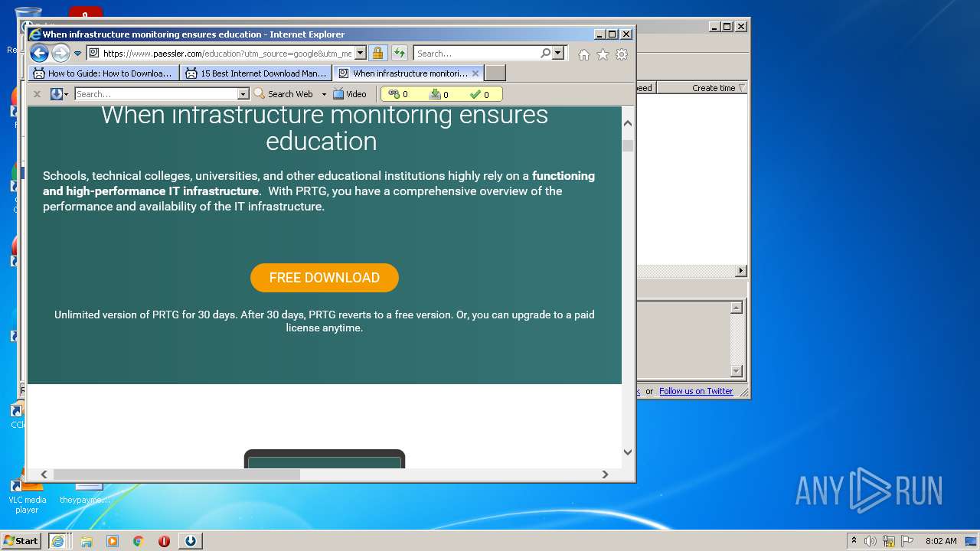
Task: Expand the toolbar search field dropdown
Action: [x=243, y=94]
